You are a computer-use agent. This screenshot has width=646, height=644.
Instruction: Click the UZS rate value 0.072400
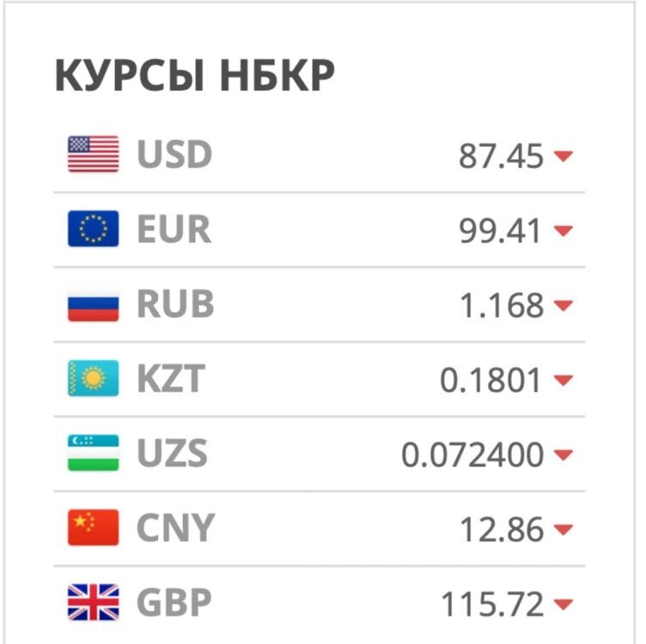click(472, 454)
